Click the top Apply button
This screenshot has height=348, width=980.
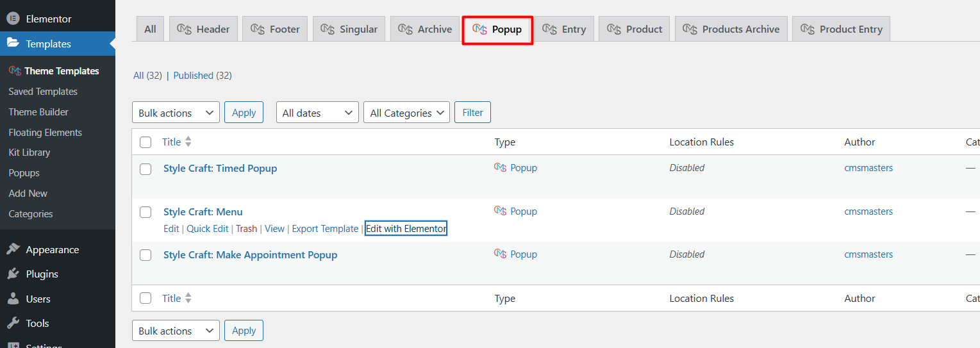[x=244, y=112]
